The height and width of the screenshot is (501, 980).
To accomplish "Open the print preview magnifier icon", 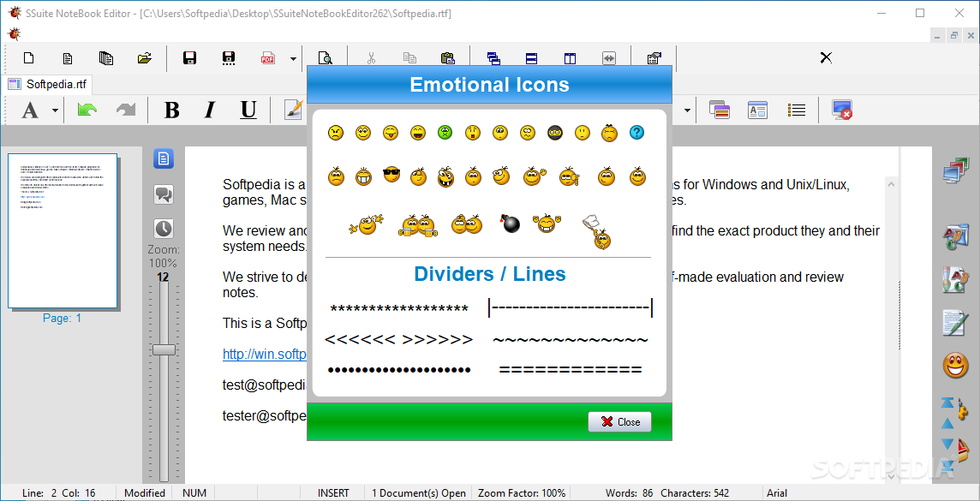I will (x=325, y=58).
